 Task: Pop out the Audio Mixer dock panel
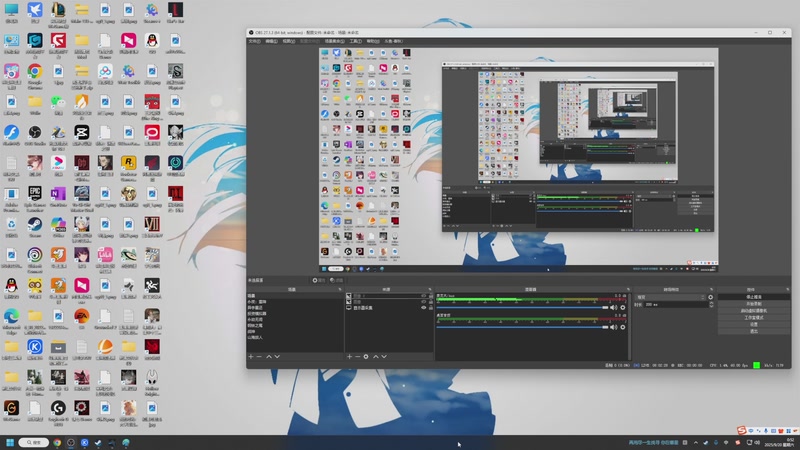tap(628, 289)
